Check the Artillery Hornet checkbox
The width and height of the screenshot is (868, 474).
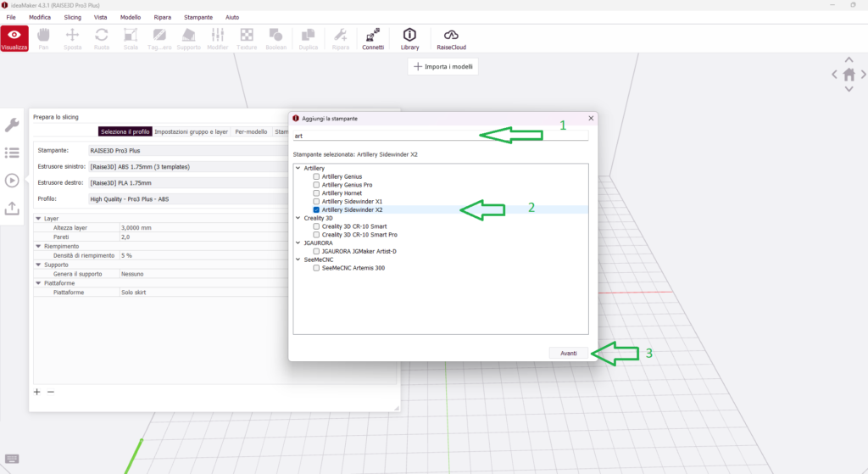coord(316,193)
